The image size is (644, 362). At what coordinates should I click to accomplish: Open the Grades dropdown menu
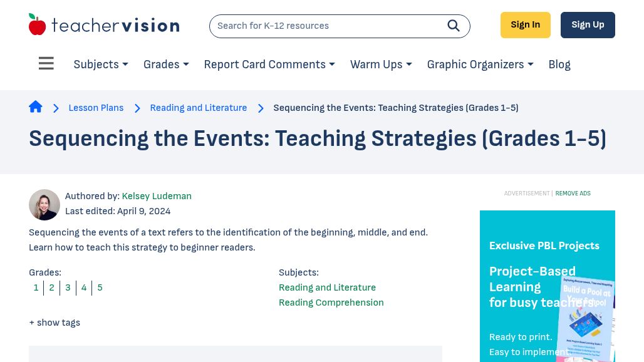(x=166, y=65)
